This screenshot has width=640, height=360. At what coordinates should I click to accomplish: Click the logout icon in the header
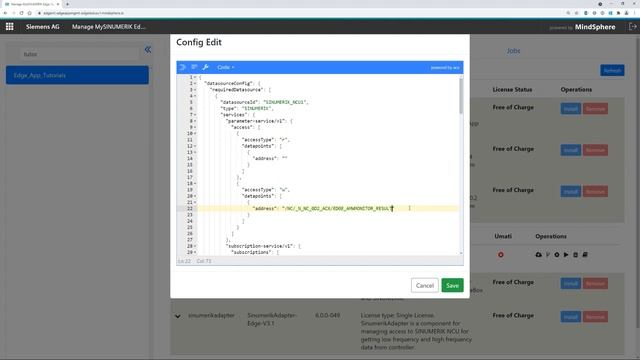tap(632, 27)
